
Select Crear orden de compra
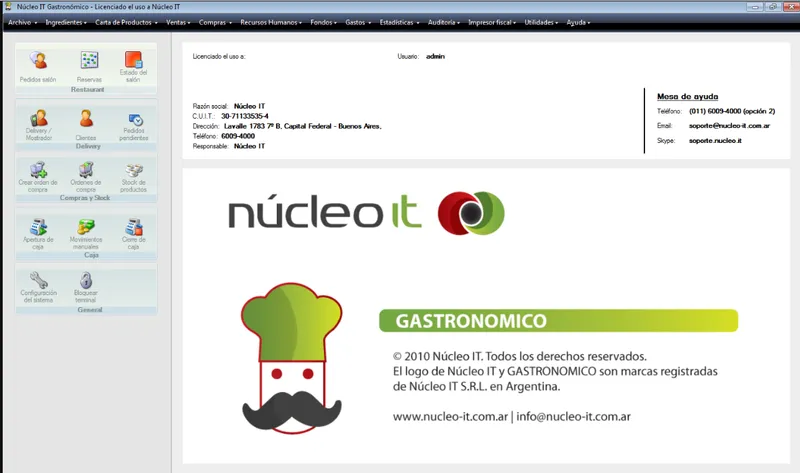point(38,177)
